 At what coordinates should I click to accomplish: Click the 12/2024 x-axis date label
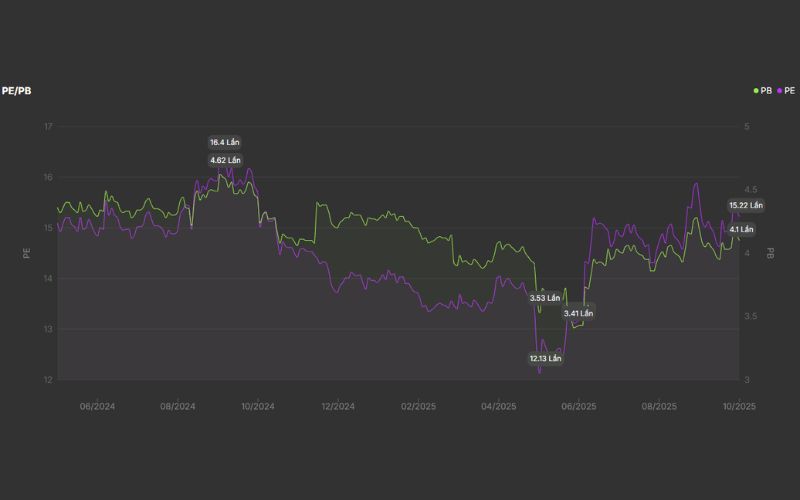(338, 407)
